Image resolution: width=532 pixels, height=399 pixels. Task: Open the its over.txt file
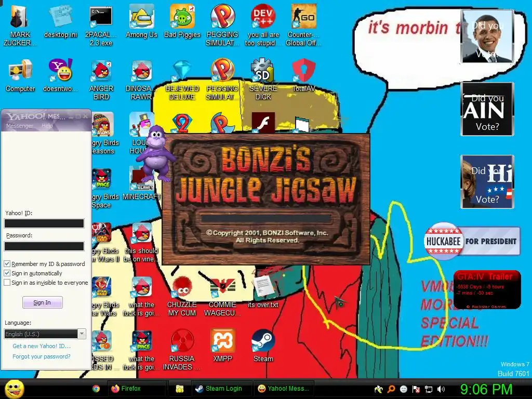(263, 291)
